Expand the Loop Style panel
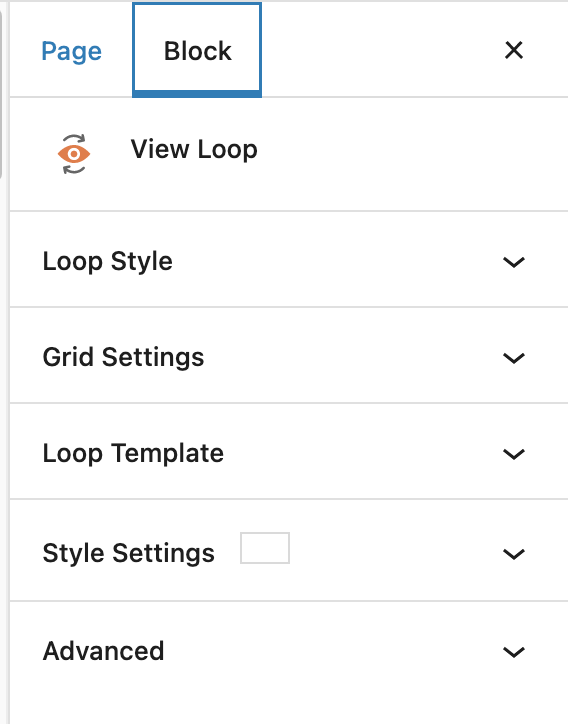The width and height of the screenshot is (568, 724). tap(289, 261)
